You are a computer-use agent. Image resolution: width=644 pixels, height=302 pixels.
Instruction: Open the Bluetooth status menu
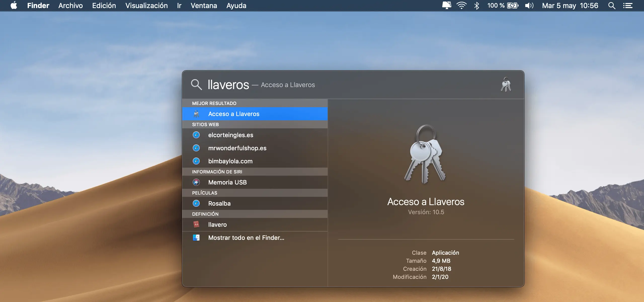click(476, 6)
